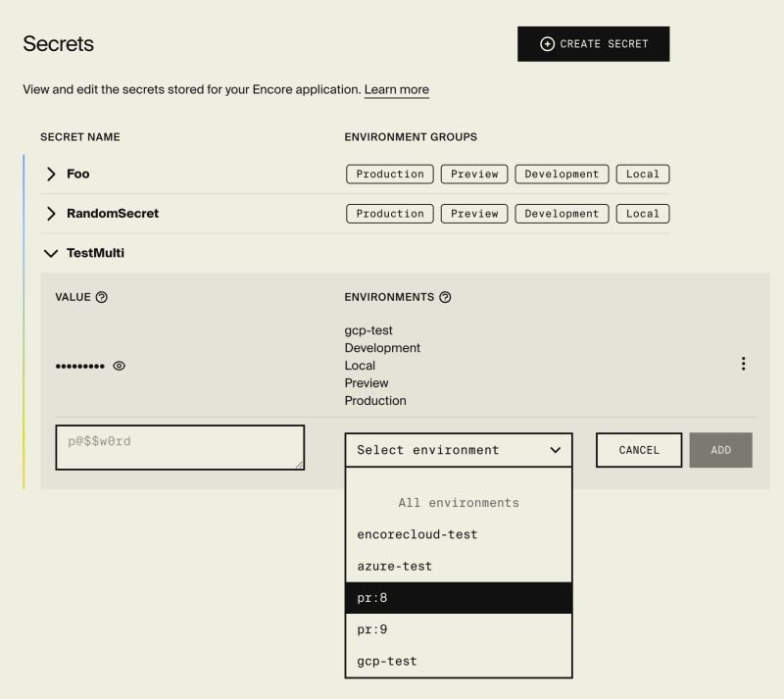
Task: Expand the Foo secret row
Action: pyautogui.click(x=50, y=174)
